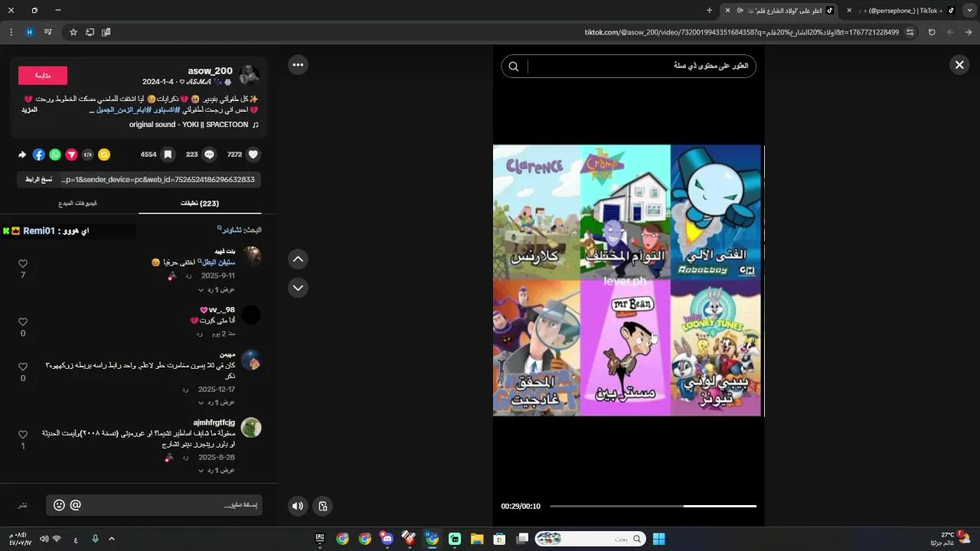Screen dimensions: 980x551
Task: Open Epic Games launcher from taskbar
Action: [x=320, y=539]
